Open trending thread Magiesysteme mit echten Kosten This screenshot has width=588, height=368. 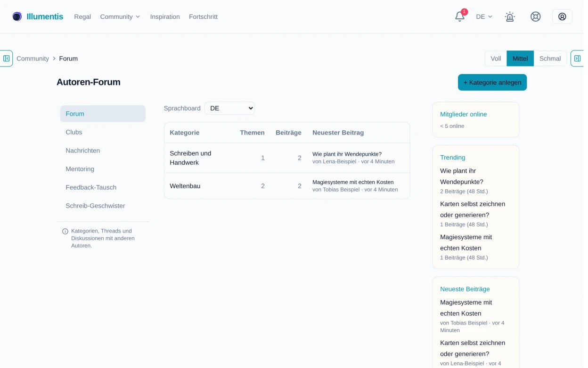[x=466, y=243]
